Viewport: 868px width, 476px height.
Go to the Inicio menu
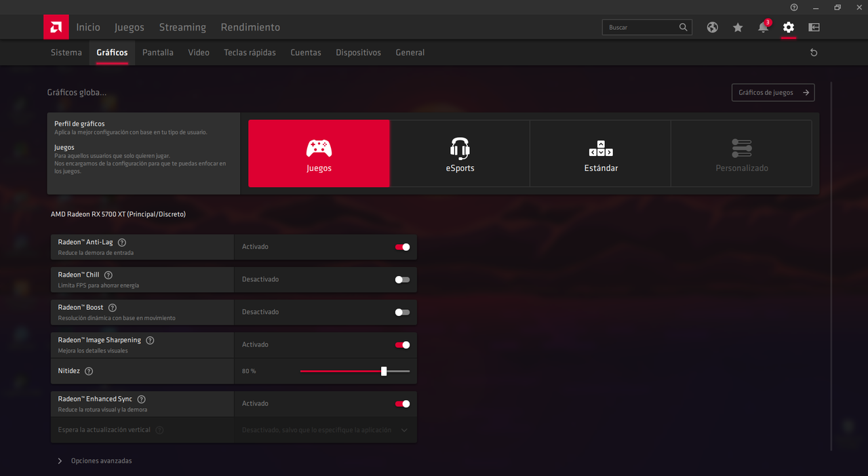(x=88, y=27)
